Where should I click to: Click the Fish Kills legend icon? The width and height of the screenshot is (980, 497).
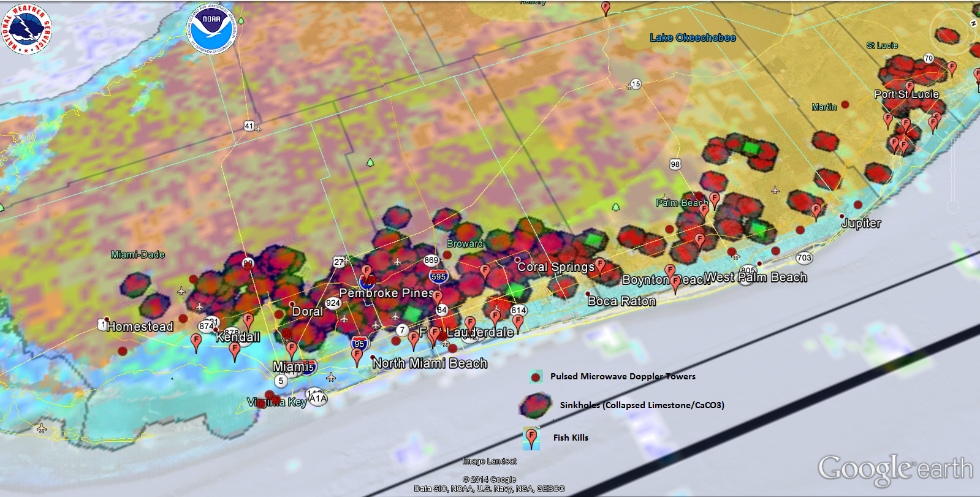coord(531,438)
